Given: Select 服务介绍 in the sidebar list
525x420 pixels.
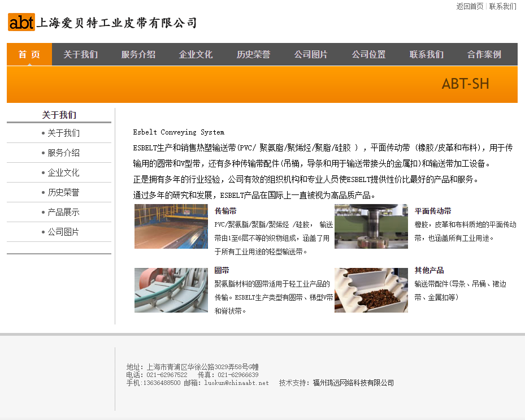Looking at the screenshot, I should [x=63, y=153].
